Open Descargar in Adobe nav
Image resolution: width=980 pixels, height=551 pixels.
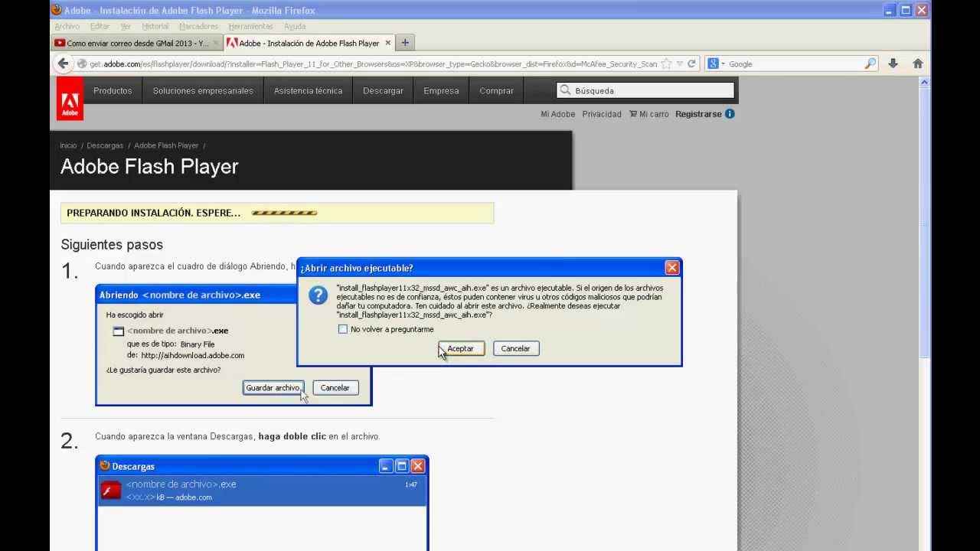(x=383, y=90)
